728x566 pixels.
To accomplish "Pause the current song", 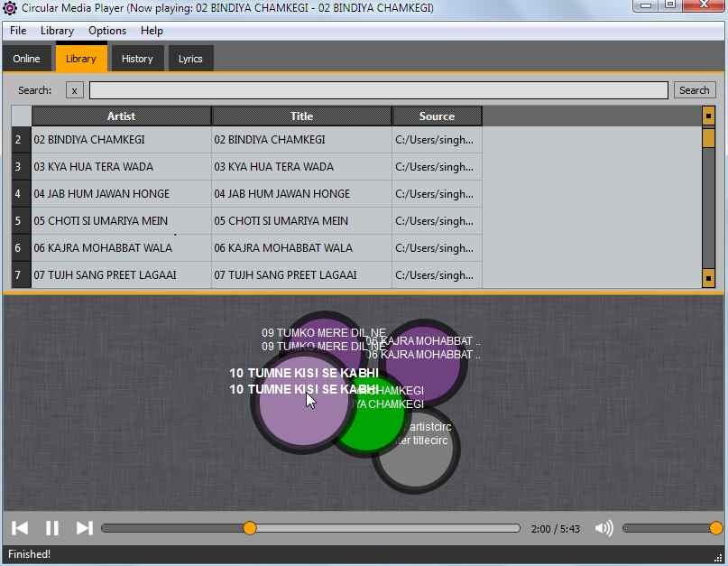I will click(52, 528).
